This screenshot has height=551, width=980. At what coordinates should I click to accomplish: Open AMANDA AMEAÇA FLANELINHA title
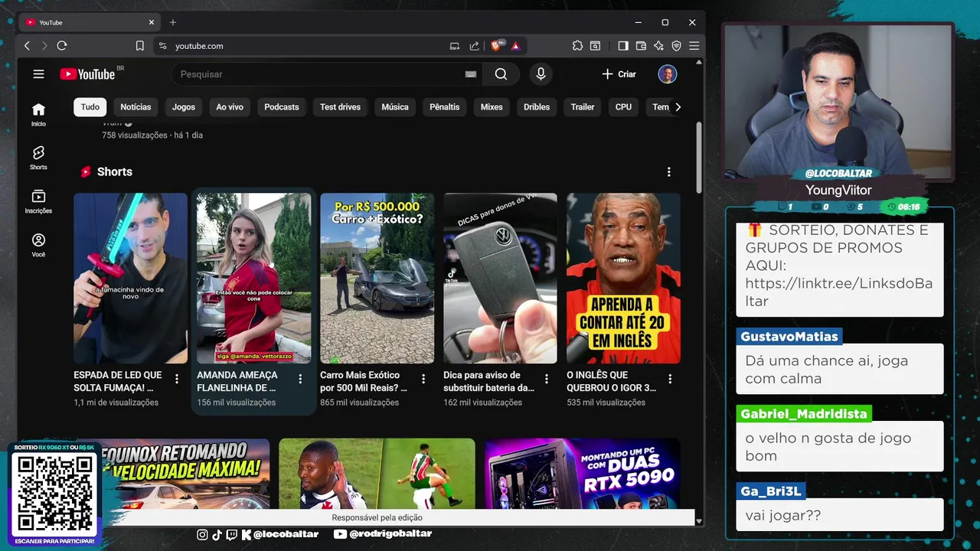click(237, 381)
